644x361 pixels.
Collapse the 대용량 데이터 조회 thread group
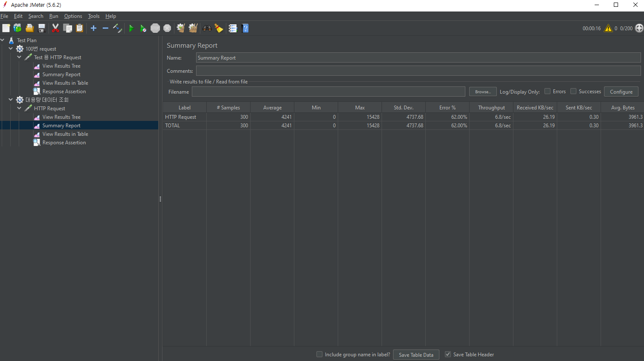coord(11,100)
